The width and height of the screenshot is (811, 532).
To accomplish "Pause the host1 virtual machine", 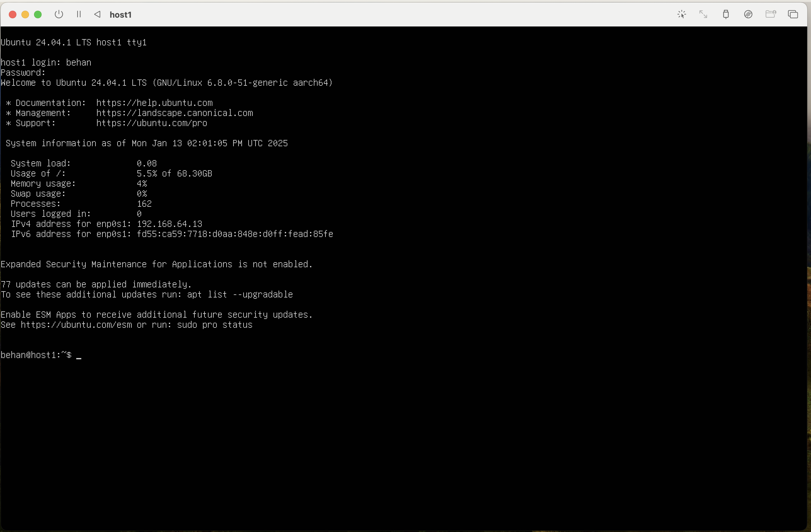I will pos(79,14).
